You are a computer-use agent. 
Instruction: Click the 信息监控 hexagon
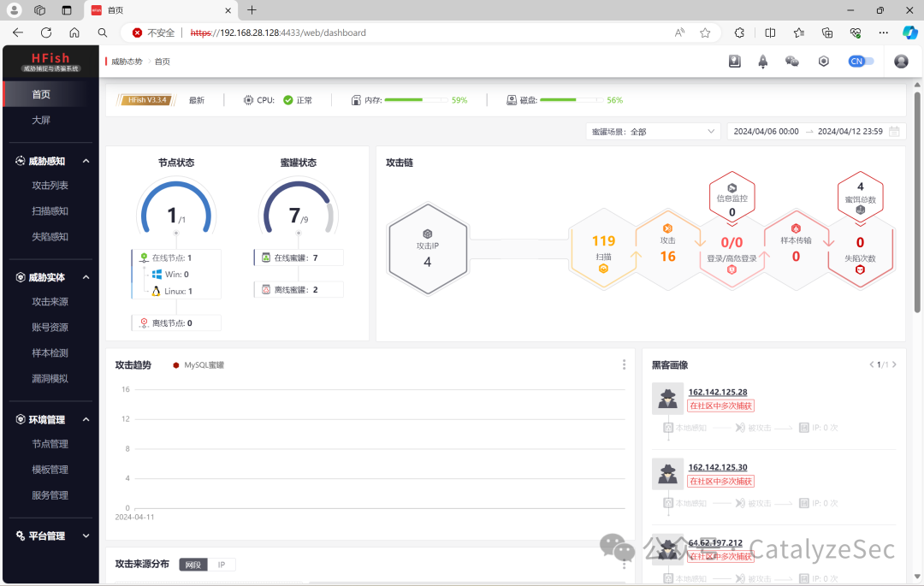click(x=731, y=198)
